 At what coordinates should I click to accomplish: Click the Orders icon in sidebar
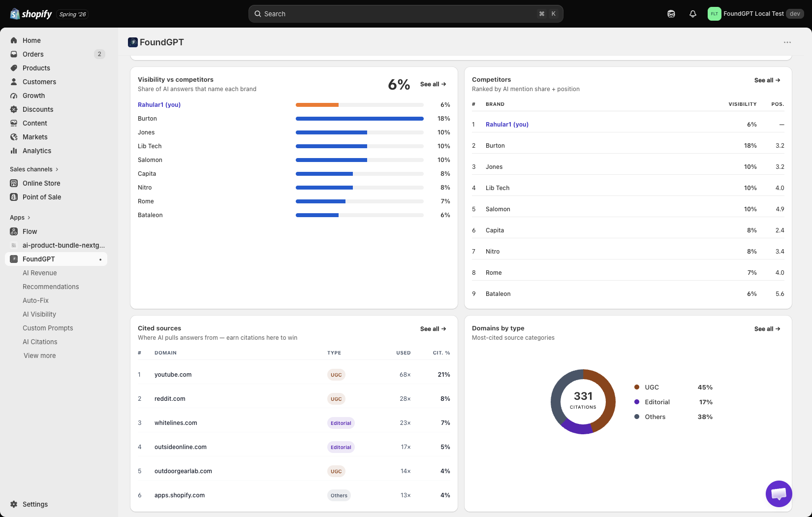click(x=14, y=54)
